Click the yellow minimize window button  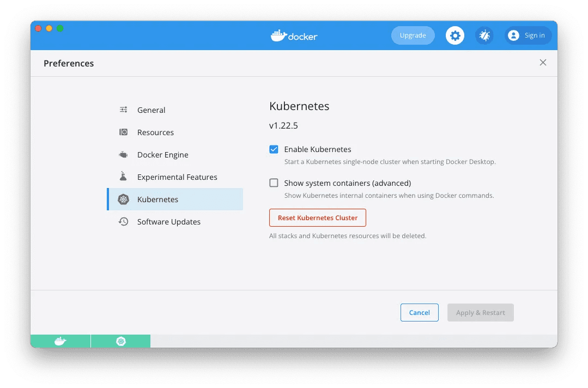(49, 28)
